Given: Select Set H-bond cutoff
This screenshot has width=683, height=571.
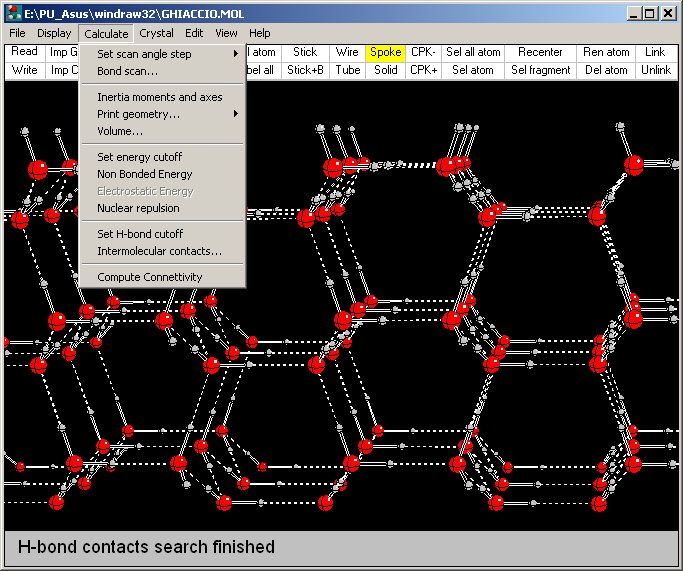Looking at the screenshot, I should (x=162, y=234).
